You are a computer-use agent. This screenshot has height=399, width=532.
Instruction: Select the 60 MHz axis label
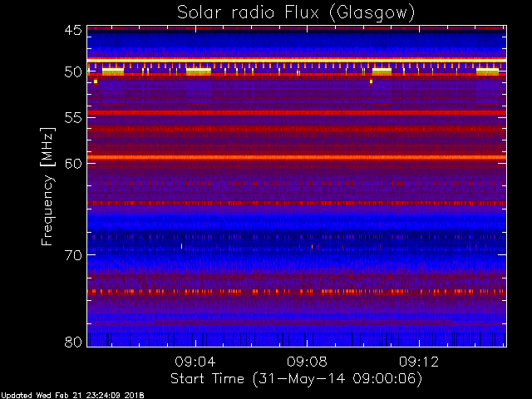pyautogui.click(x=73, y=163)
